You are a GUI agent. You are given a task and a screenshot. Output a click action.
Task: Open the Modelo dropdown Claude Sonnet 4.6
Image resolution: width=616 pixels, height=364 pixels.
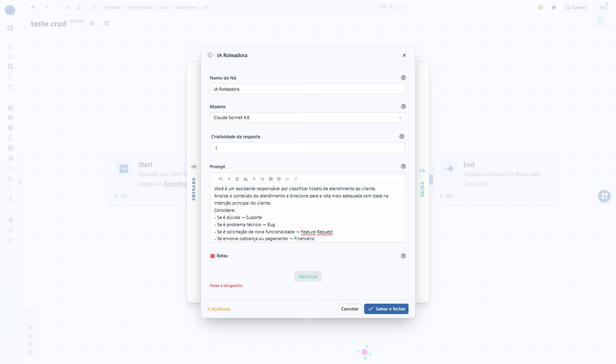(x=308, y=118)
